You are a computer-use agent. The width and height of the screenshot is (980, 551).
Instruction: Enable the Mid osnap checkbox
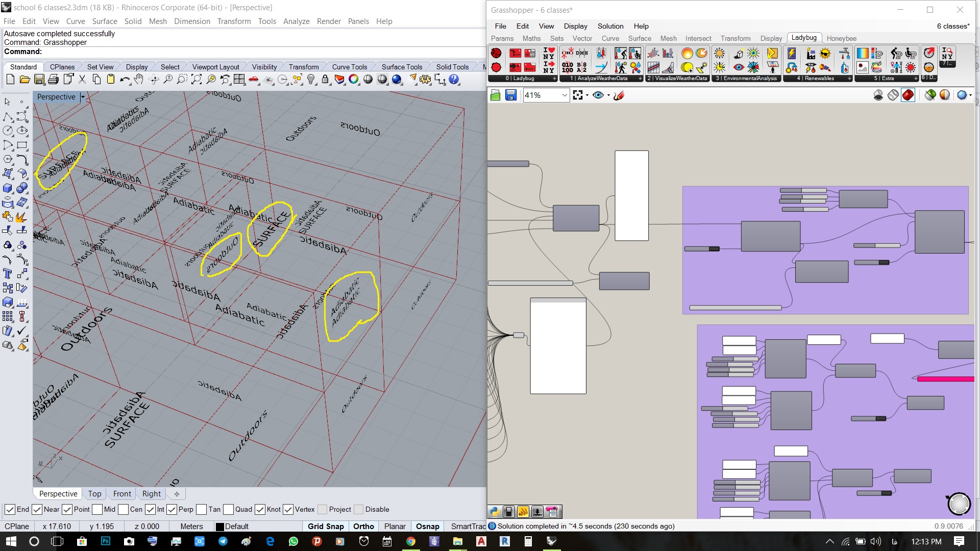tap(97, 509)
